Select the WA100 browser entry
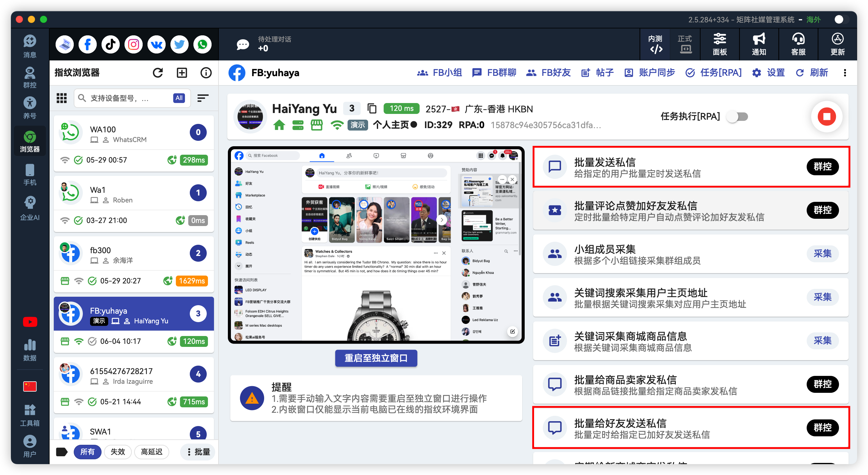 [x=134, y=144]
